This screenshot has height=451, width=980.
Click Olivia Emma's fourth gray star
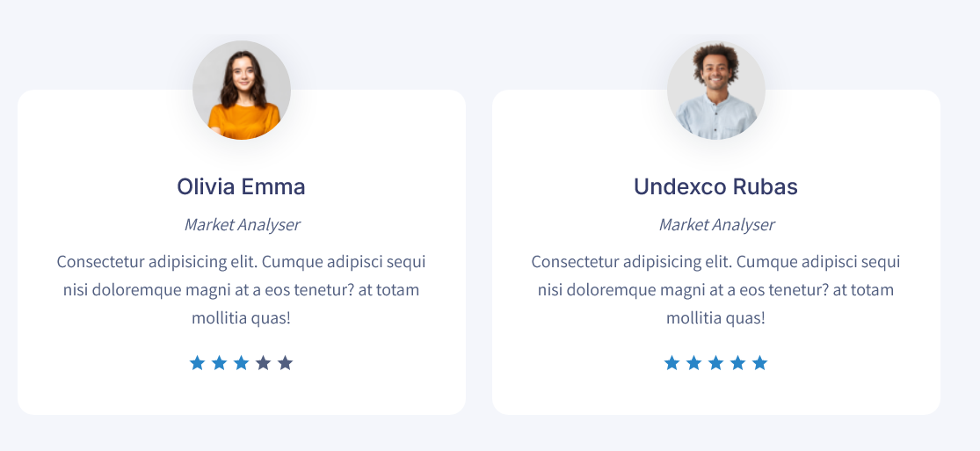coord(263,363)
